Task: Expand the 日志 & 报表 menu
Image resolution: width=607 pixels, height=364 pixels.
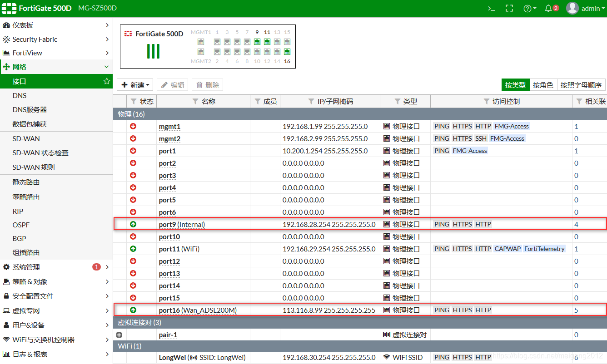Action: click(x=56, y=354)
